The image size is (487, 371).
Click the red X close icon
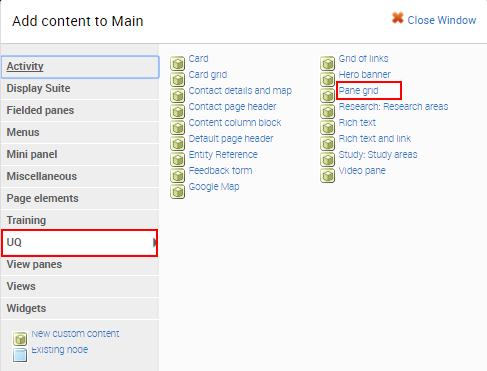pos(398,18)
